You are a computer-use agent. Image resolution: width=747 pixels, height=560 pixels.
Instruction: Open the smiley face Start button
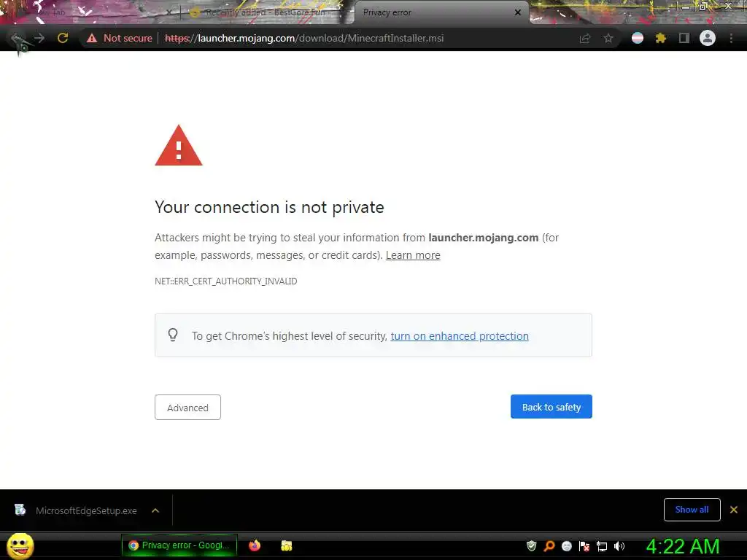click(x=20, y=546)
